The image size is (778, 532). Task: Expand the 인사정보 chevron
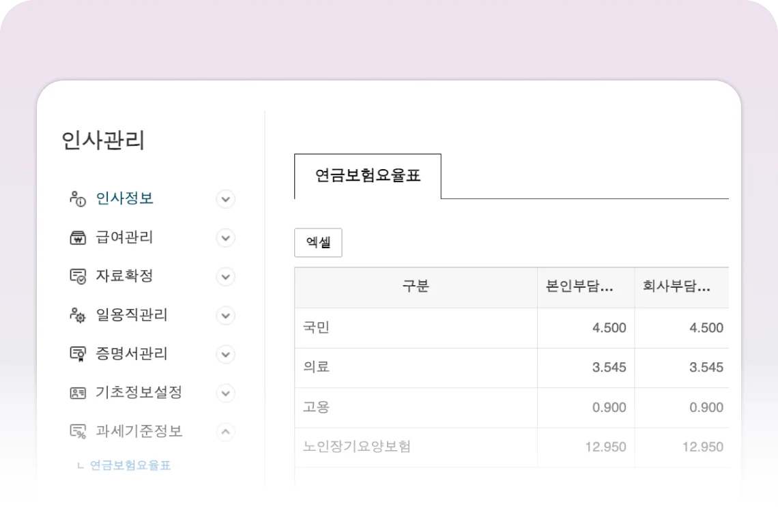click(225, 199)
